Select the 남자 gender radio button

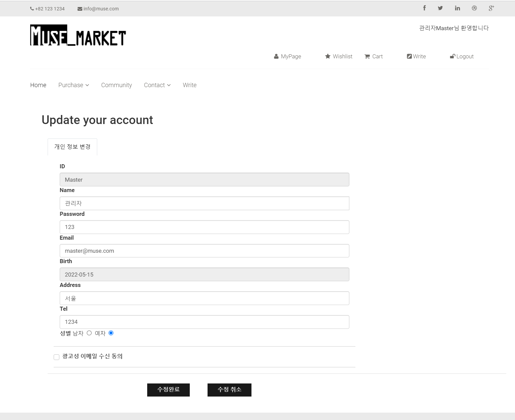(89, 333)
